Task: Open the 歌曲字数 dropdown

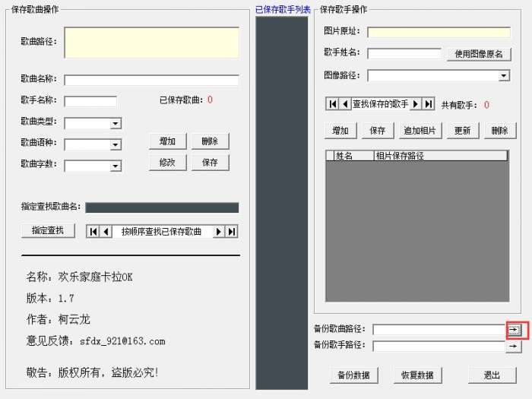Action: click(116, 166)
